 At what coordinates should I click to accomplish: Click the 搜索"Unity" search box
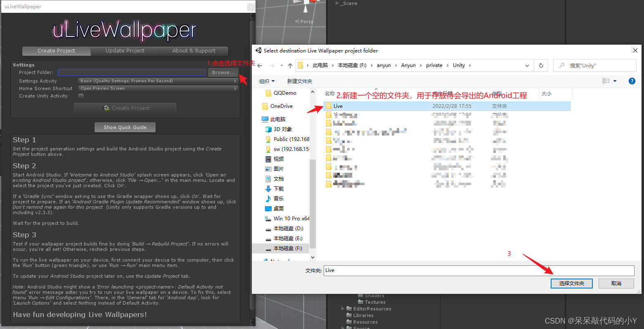point(595,65)
